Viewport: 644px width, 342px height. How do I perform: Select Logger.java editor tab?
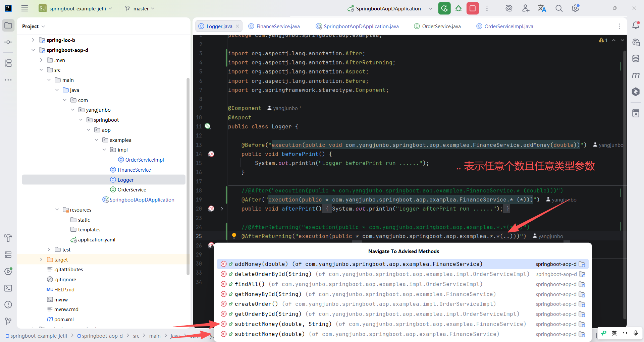(x=219, y=26)
